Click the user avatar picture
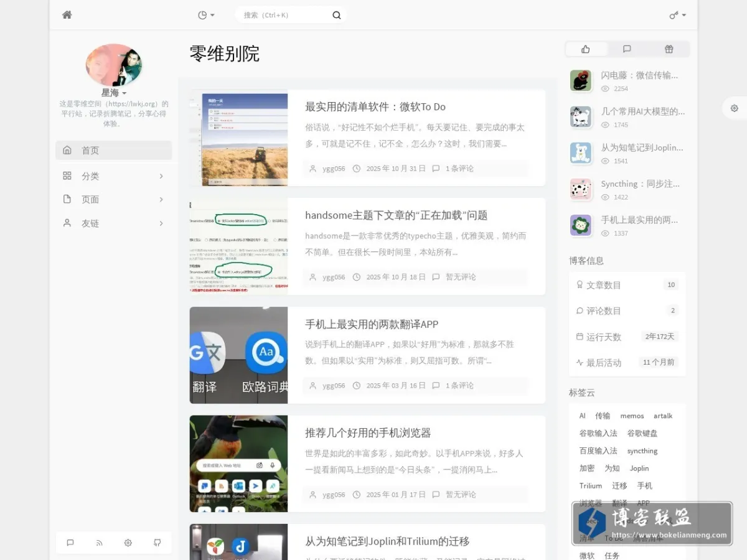Image resolution: width=747 pixels, height=560 pixels. (114, 65)
